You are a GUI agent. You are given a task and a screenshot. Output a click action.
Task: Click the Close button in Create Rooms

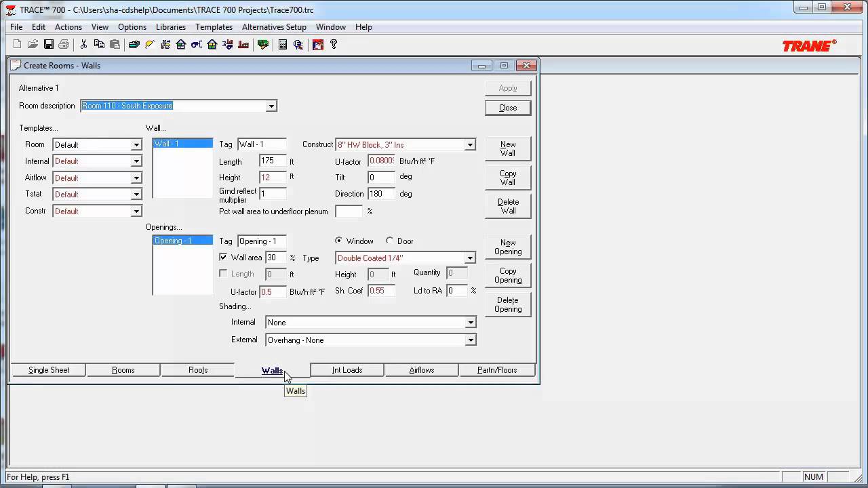508,108
